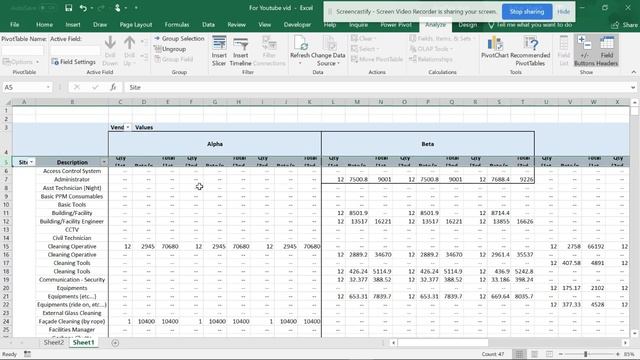This screenshot has width=640, height=360.
Task: Click the Undo arrow icon
Action: point(83,8)
